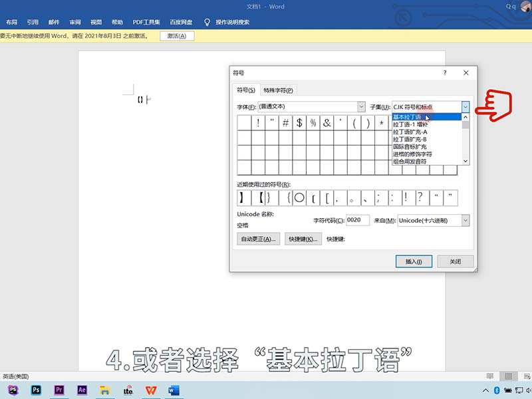This screenshot has height=399, width=532.
Task: Click the 激活(A) activation button
Action: point(177,36)
